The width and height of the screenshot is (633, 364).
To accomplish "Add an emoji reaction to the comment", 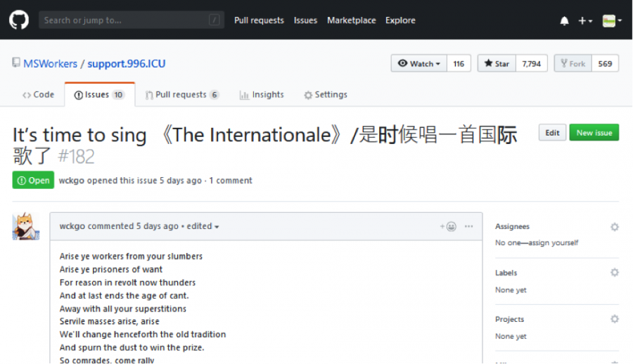I will point(448,226).
